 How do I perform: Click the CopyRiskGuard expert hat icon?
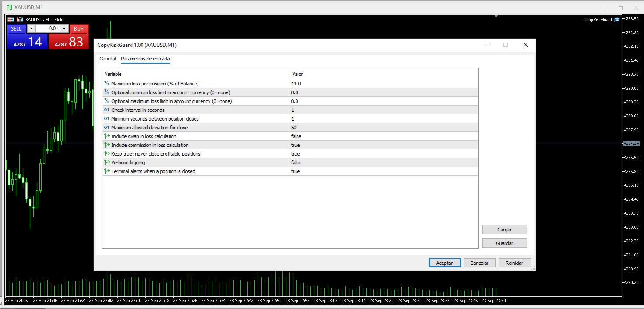tap(617, 19)
